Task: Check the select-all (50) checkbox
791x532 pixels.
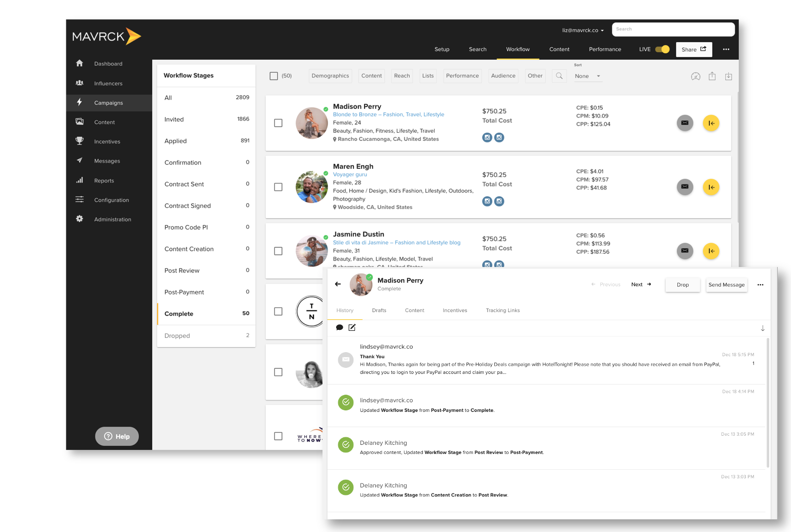Action: coord(274,76)
